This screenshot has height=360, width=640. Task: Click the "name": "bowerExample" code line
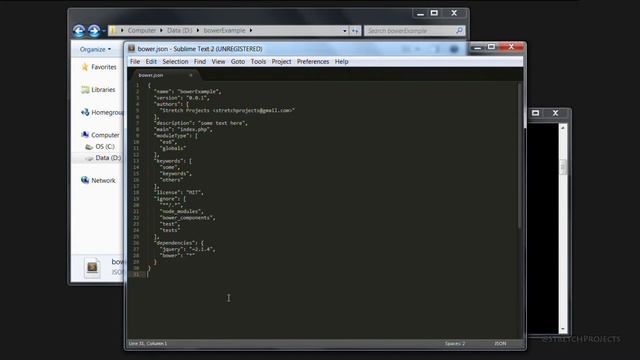pyautogui.click(x=187, y=91)
